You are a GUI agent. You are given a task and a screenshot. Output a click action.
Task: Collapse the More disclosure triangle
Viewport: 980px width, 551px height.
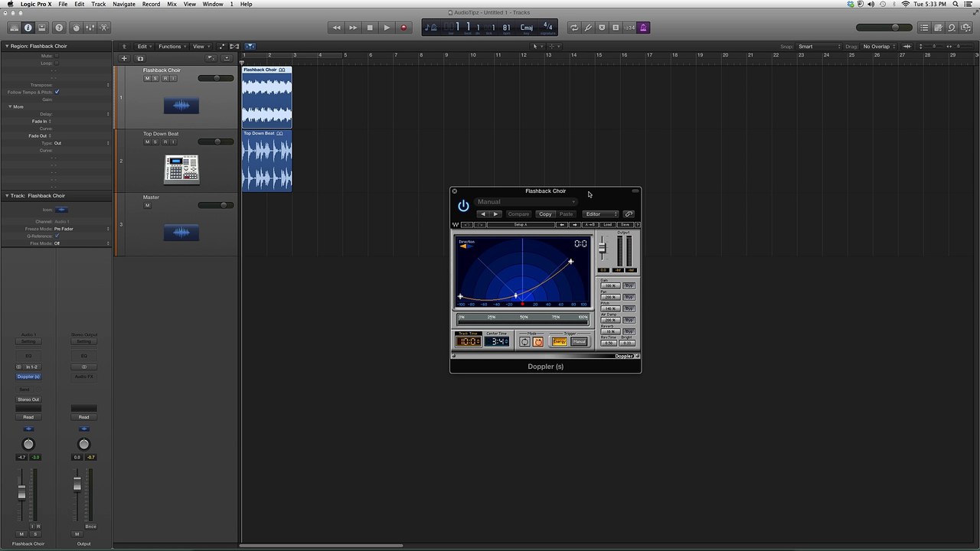(x=11, y=106)
